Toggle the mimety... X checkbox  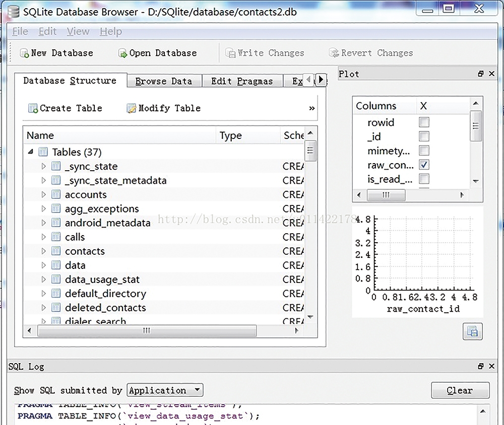(x=424, y=151)
